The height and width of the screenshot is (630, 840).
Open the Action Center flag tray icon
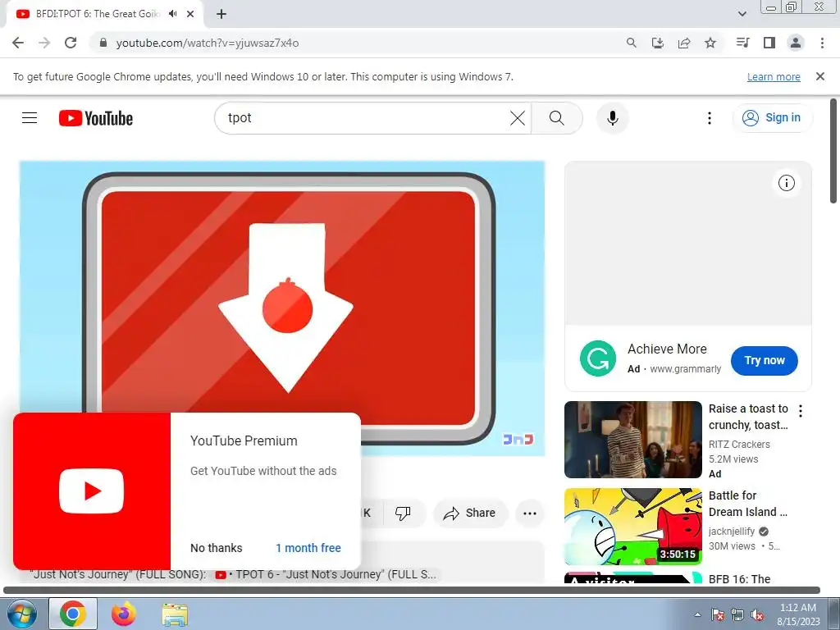pos(717,614)
